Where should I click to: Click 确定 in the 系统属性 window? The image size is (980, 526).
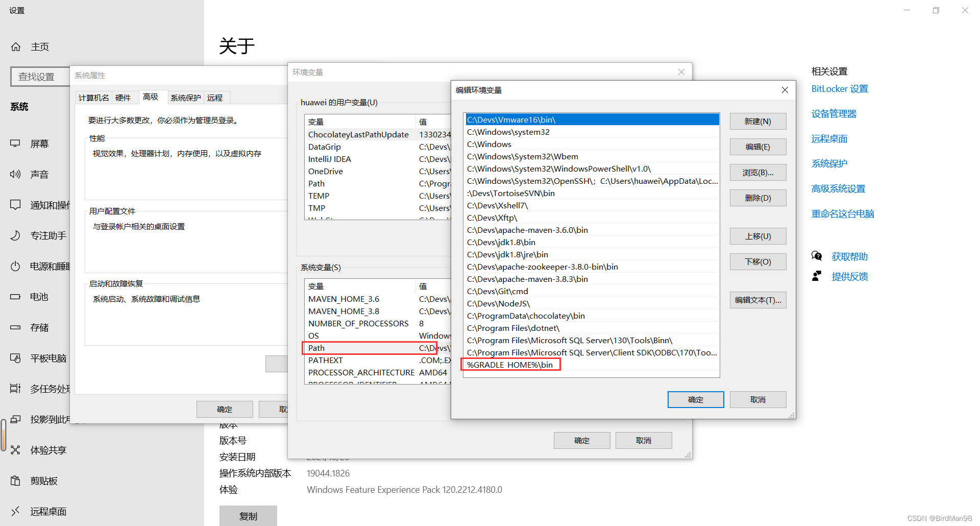coord(225,409)
